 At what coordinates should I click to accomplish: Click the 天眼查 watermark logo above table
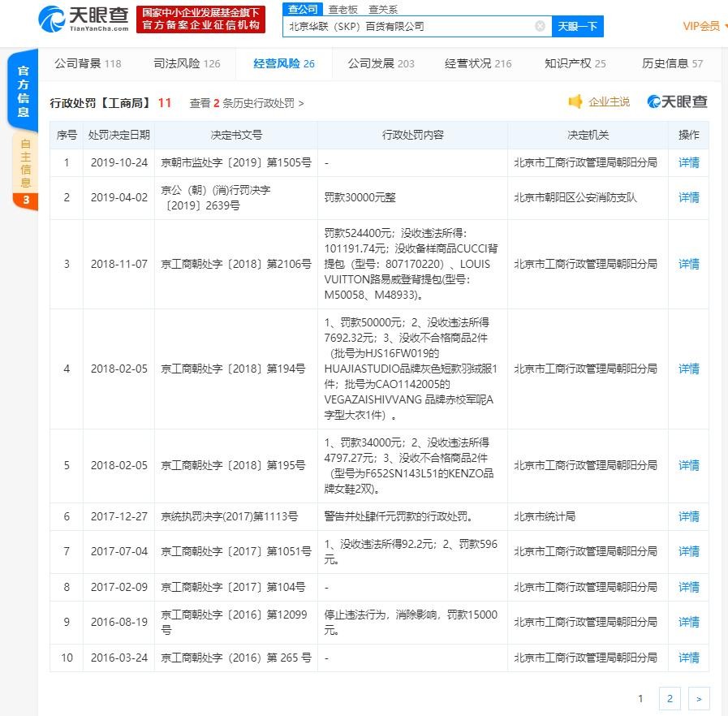pyautogui.click(x=677, y=101)
